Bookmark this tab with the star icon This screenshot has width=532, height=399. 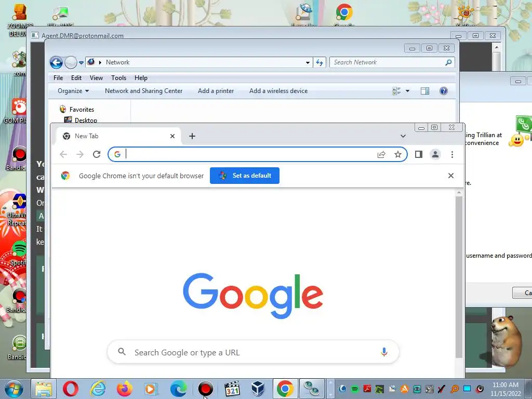point(398,154)
